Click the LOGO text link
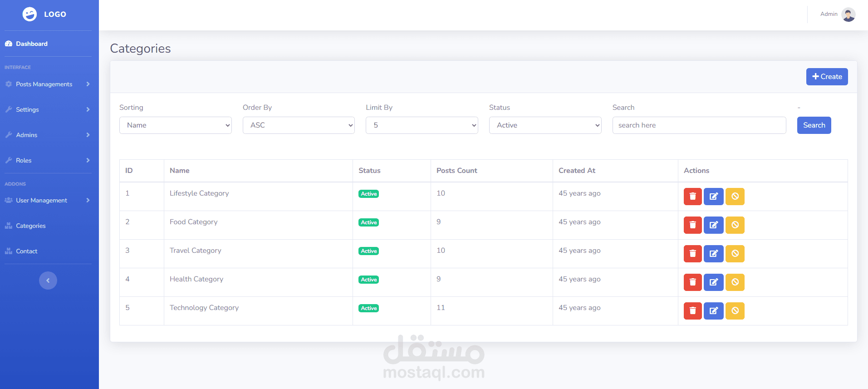 [55, 14]
